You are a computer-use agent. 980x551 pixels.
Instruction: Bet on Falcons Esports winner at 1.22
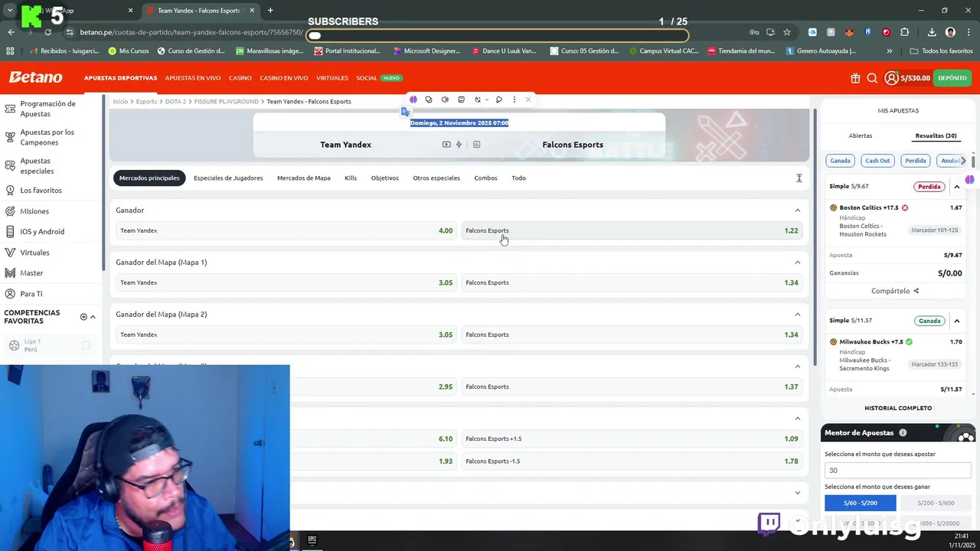632,230
